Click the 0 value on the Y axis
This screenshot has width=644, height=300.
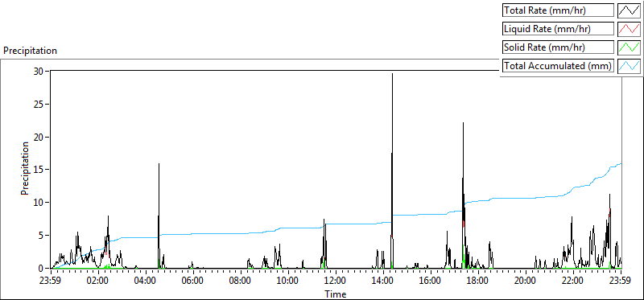(41, 268)
